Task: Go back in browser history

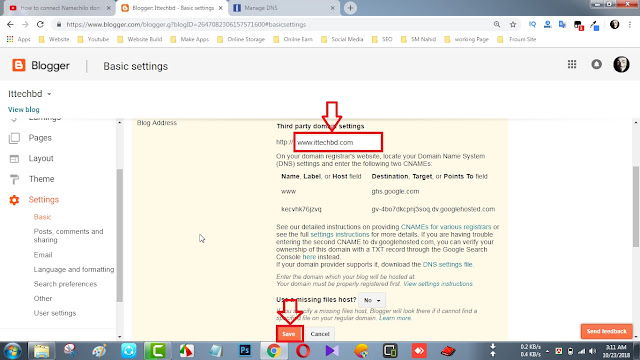Action: tap(10, 24)
